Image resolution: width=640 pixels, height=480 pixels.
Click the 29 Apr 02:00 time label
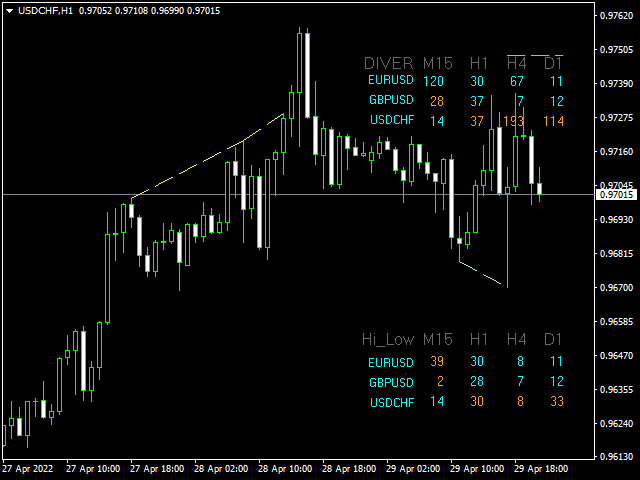413,469
